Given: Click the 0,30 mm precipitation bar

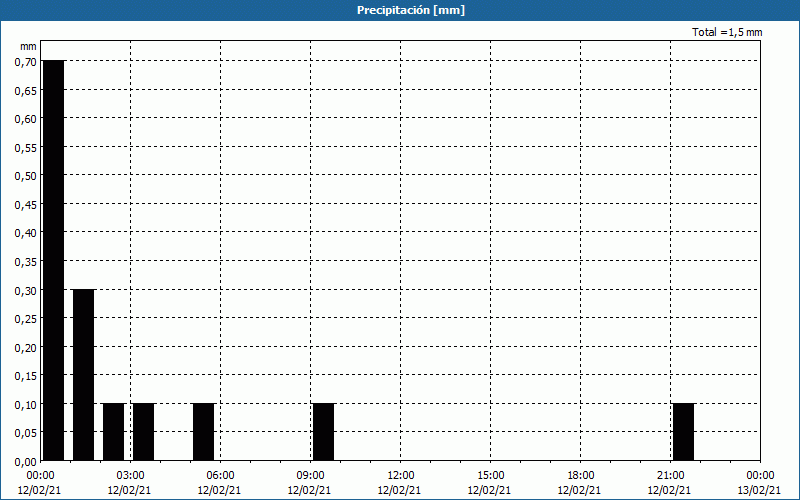Looking at the screenshot, I should coord(84,375).
